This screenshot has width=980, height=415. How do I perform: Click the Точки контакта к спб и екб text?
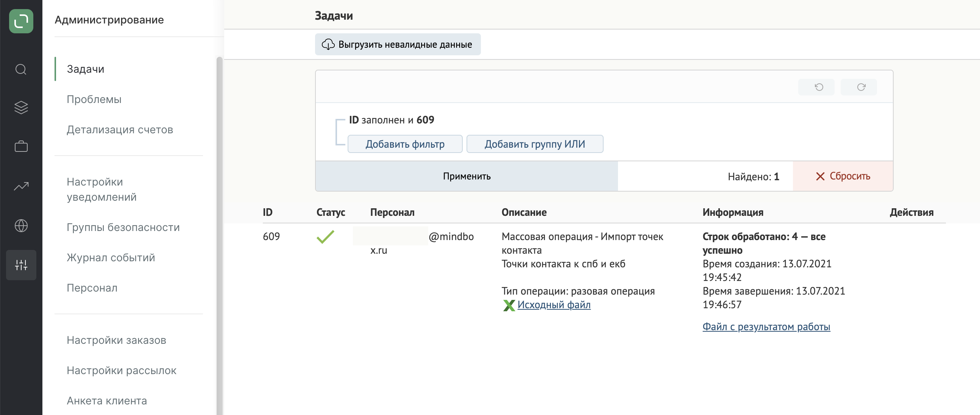click(x=563, y=264)
